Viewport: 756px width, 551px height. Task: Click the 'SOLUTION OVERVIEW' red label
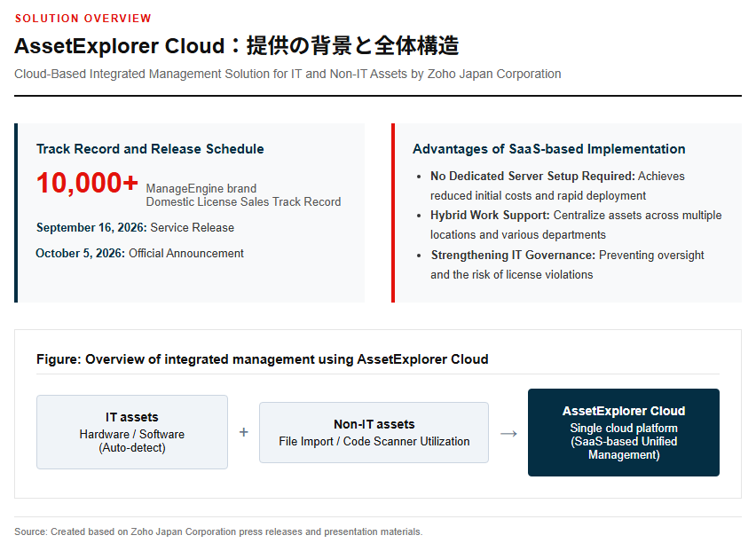point(83,19)
